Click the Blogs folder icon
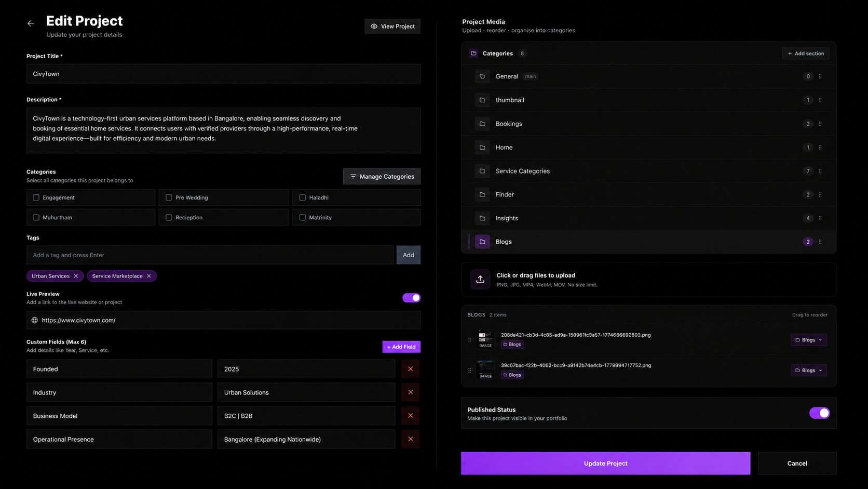Image resolution: width=868 pixels, height=489 pixels. (x=482, y=242)
